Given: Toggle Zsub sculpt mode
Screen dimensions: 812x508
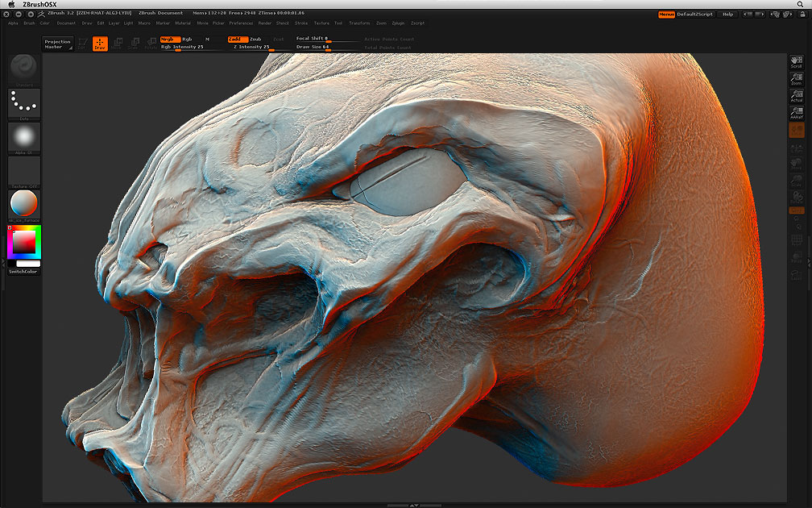Looking at the screenshot, I should [x=256, y=40].
